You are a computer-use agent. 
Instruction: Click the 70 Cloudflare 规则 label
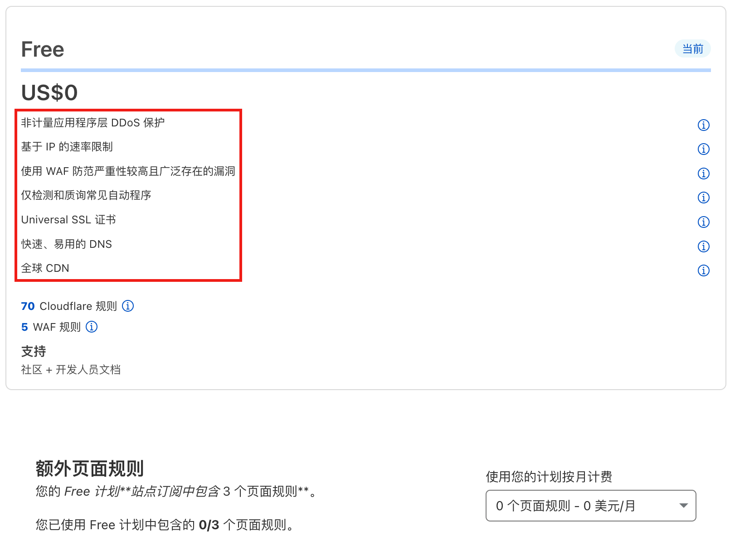[69, 306]
